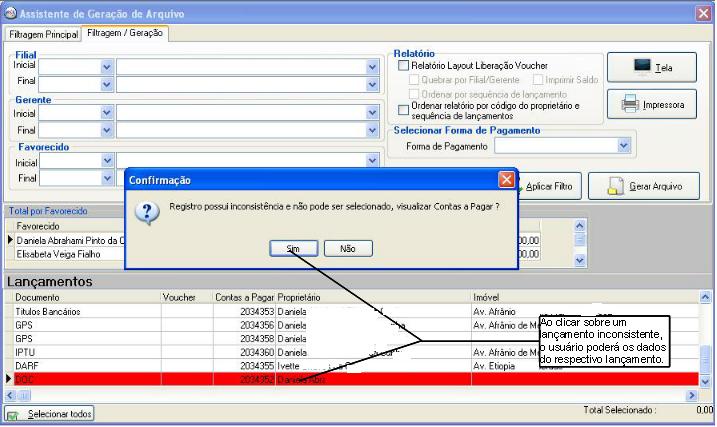
Task: Click the Favorecido list scroll down arrow
Action: (x=580, y=261)
